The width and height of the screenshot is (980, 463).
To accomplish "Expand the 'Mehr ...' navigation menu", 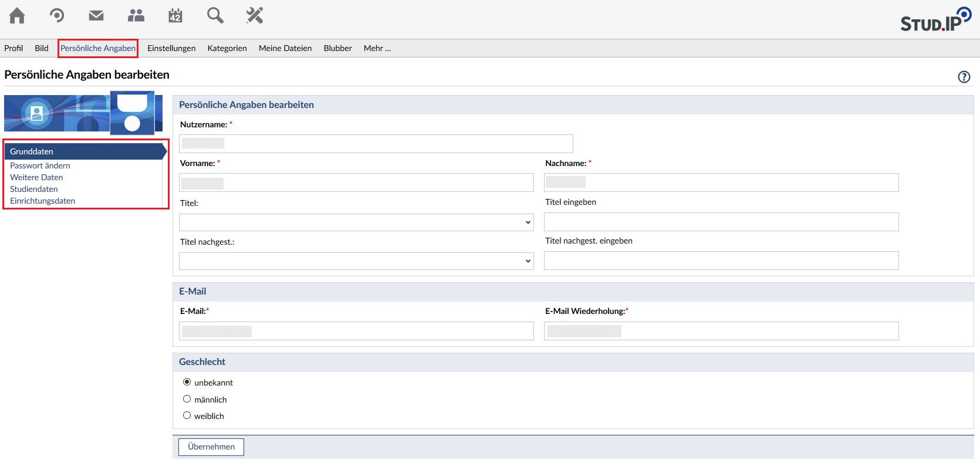I will pos(377,48).
